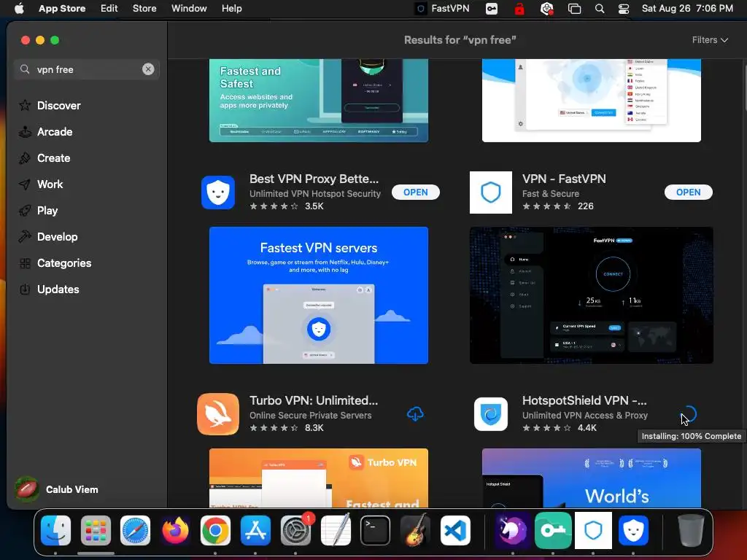Click the date and time in menu bar
The width and height of the screenshot is (747, 560).
687,8
